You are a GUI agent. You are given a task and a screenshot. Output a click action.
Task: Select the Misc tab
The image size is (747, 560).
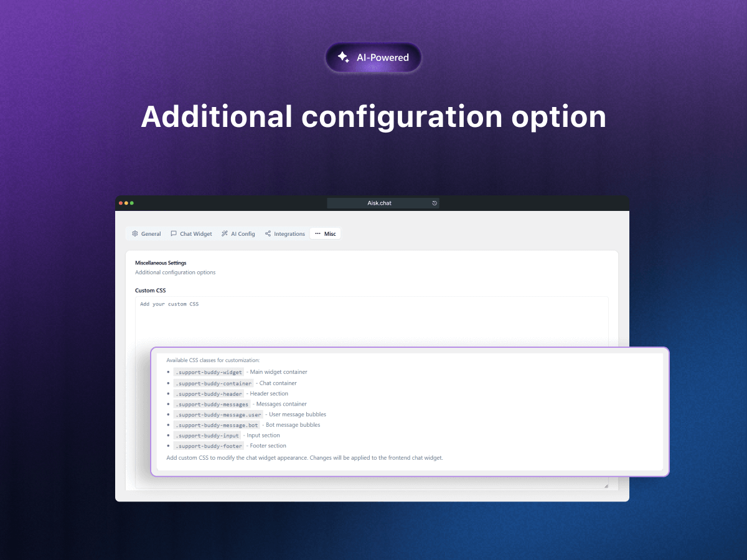[325, 234]
